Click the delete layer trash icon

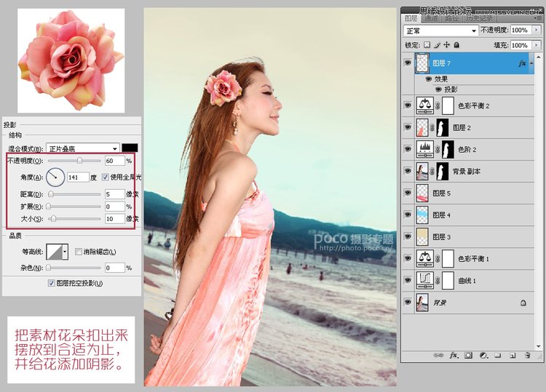[x=528, y=355]
